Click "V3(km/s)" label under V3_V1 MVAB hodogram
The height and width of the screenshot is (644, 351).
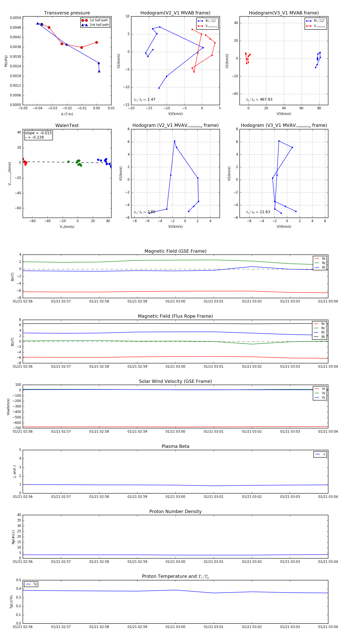click(x=284, y=114)
